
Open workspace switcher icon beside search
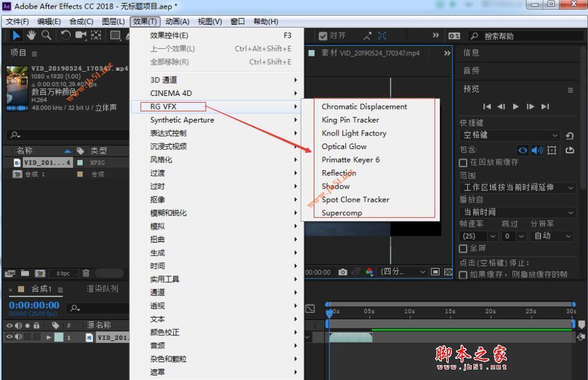click(x=454, y=36)
